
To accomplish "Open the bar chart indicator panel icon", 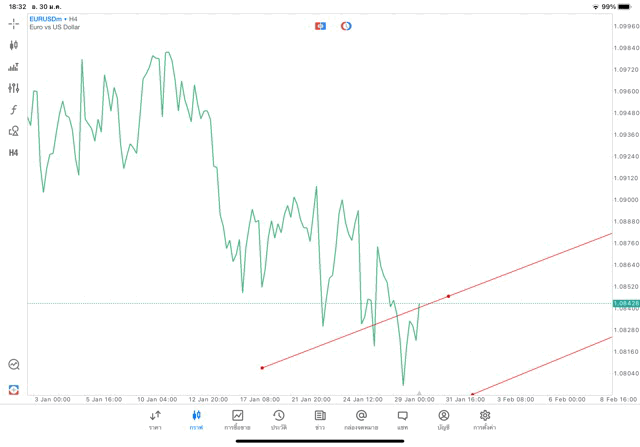I will [14, 67].
